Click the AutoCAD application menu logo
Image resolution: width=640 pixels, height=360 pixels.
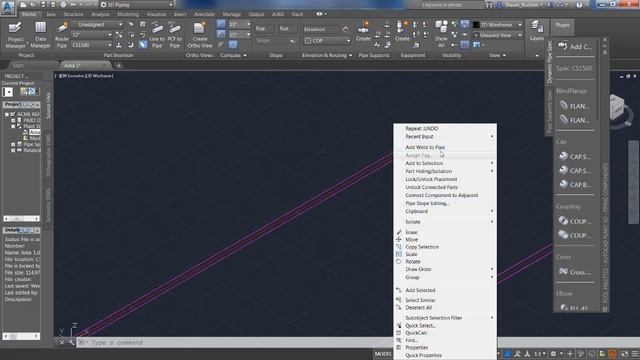pyautogui.click(x=8, y=7)
